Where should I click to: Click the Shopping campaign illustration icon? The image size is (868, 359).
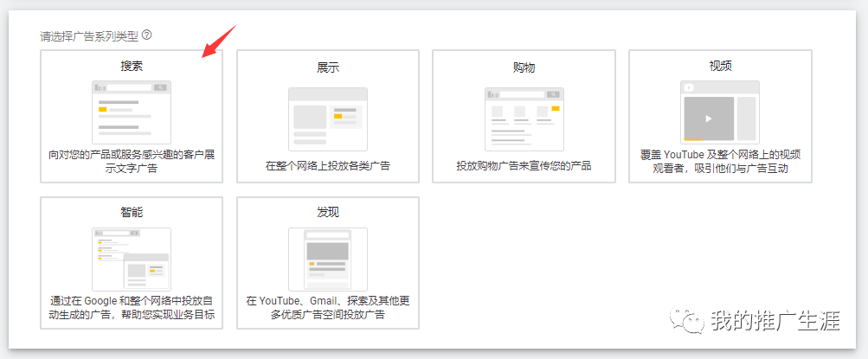524,118
